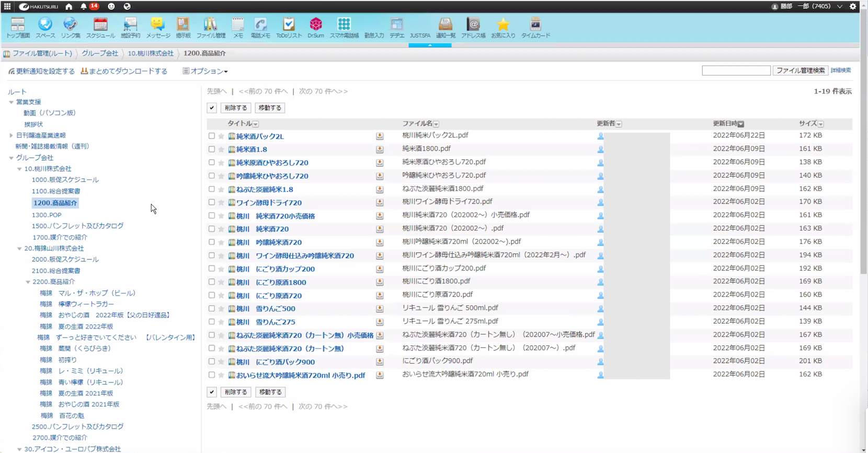Tick checkbox for 吟醸純米ひやおろし720 row

point(212,176)
